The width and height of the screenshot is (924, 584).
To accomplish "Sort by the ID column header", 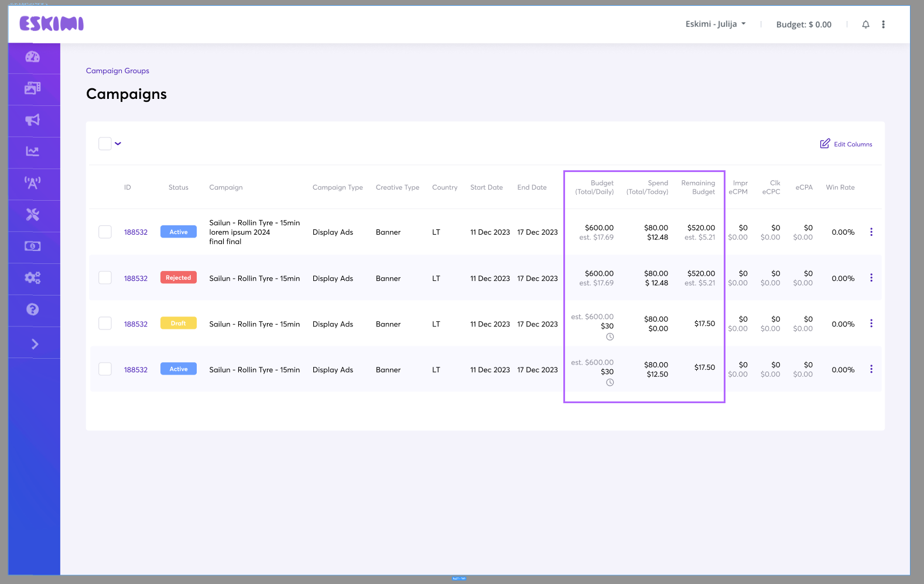I will tap(128, 187).
